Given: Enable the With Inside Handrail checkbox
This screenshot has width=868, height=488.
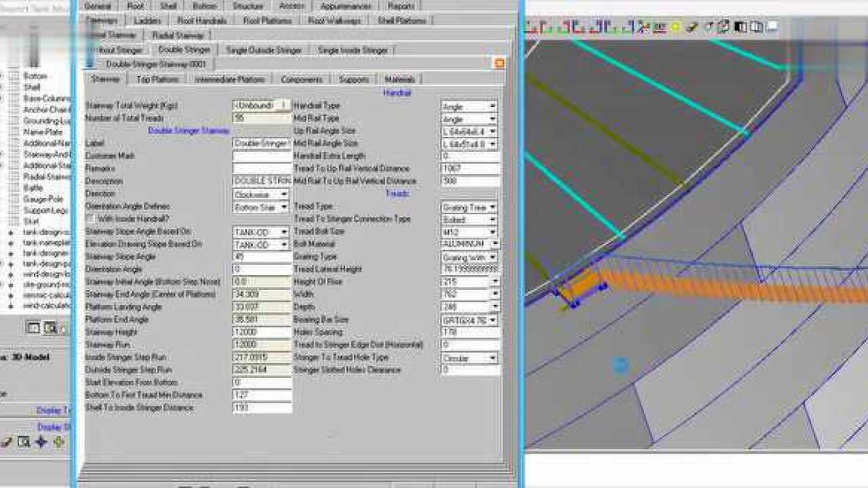Looking at the screenshot, I should [x=90, y=219].
